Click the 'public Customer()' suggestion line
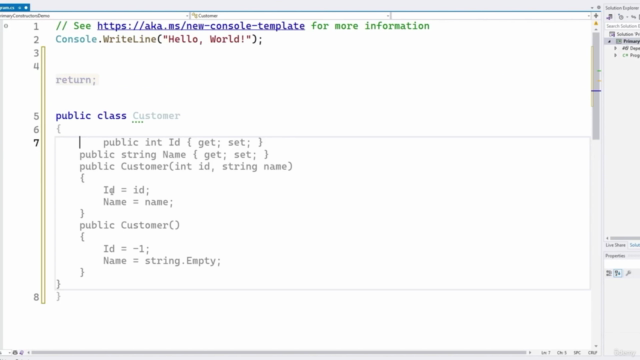The width and height of the screenshot is (640, 360). point(129,225)
